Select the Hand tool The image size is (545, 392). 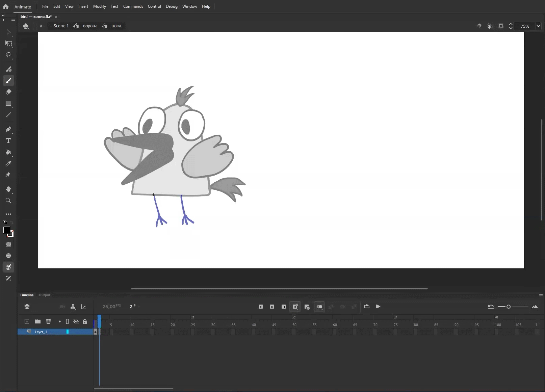8,189
